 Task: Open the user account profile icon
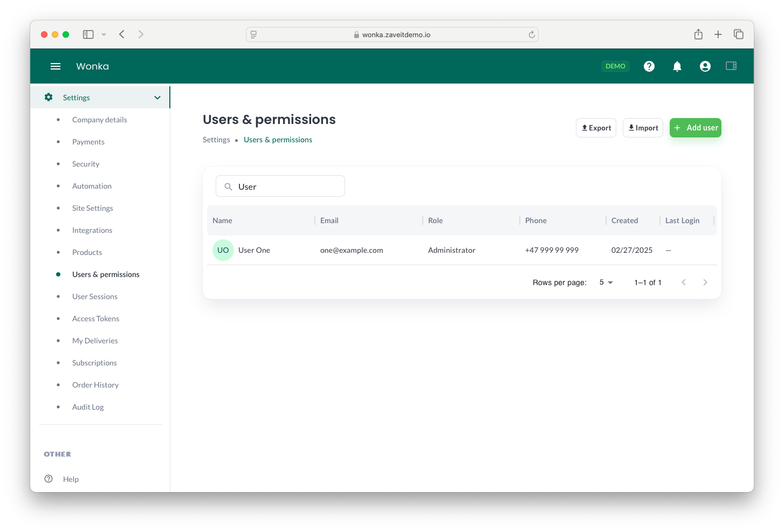(x=705, y=66)
